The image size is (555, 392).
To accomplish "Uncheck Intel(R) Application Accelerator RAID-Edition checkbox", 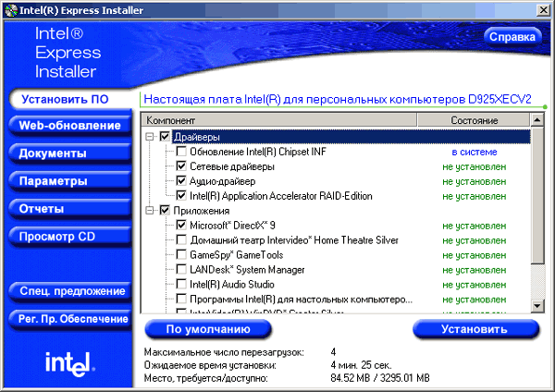I will 181,196.
